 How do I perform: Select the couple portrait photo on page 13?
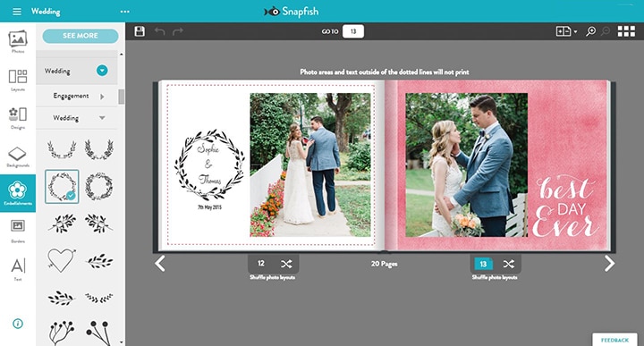click(x=467, y=165)
